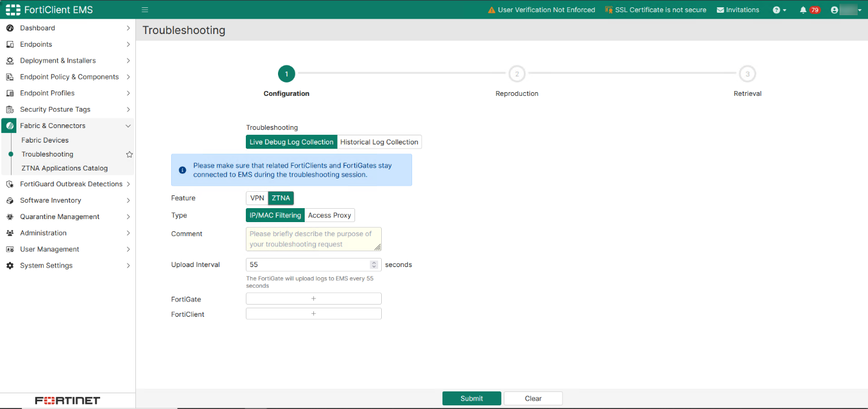
Task: Click the Fabric & Connectors green icon
Action: [x=9, y=126]
